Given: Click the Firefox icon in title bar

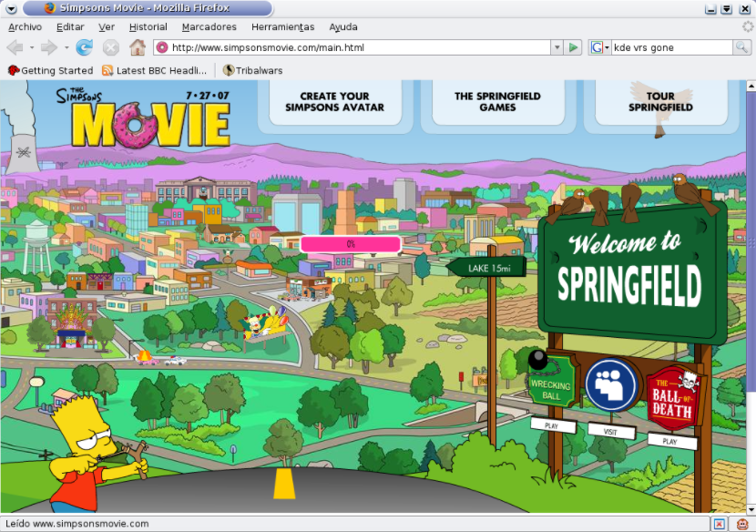Looking at the screenshot, I should click(x=49, y=7).
